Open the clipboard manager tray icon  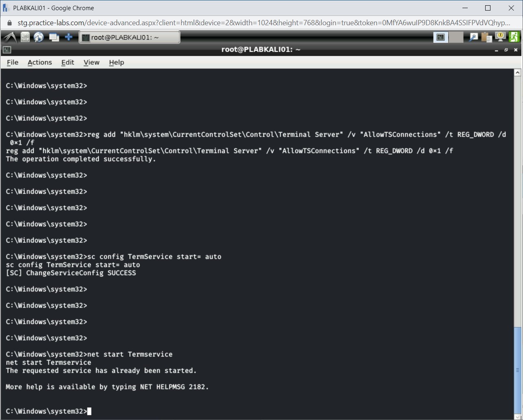[486, 37]
